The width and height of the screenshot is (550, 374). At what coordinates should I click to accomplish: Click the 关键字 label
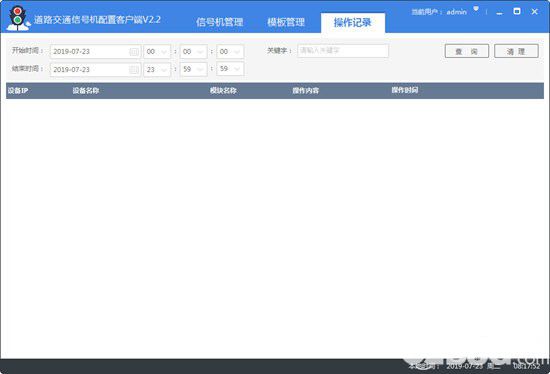point(279,51)
